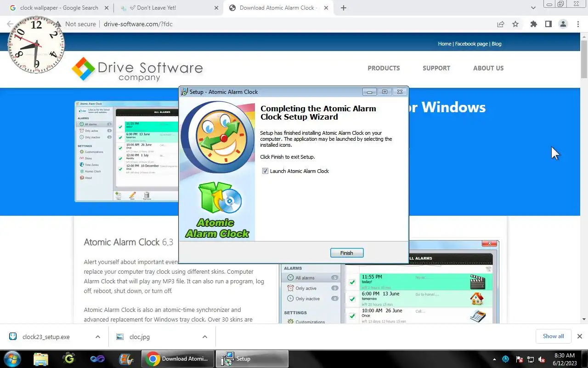Select the Download Atomic Alarm Clock tab
This screenshot has width=588, height=368.
tap(279, 8)
